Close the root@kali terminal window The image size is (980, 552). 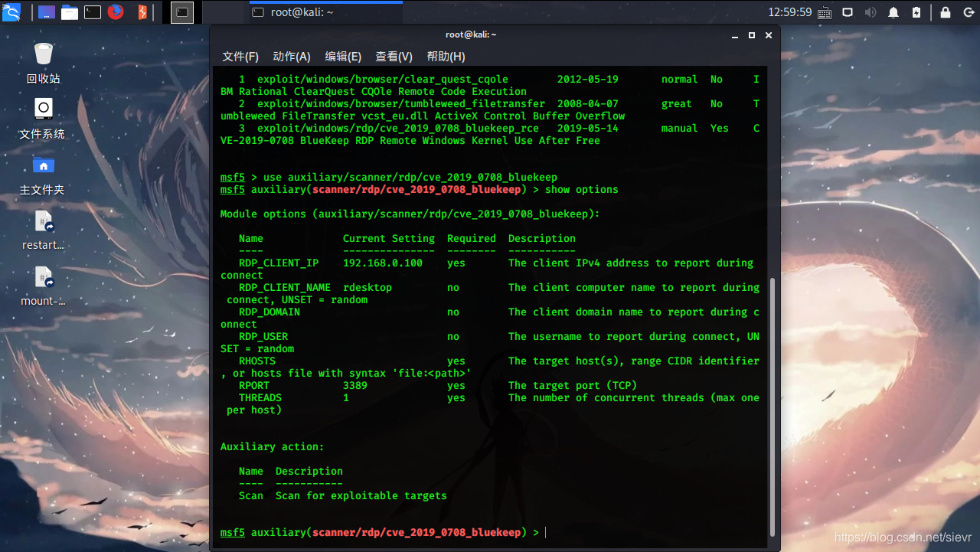tap(769, 35)
